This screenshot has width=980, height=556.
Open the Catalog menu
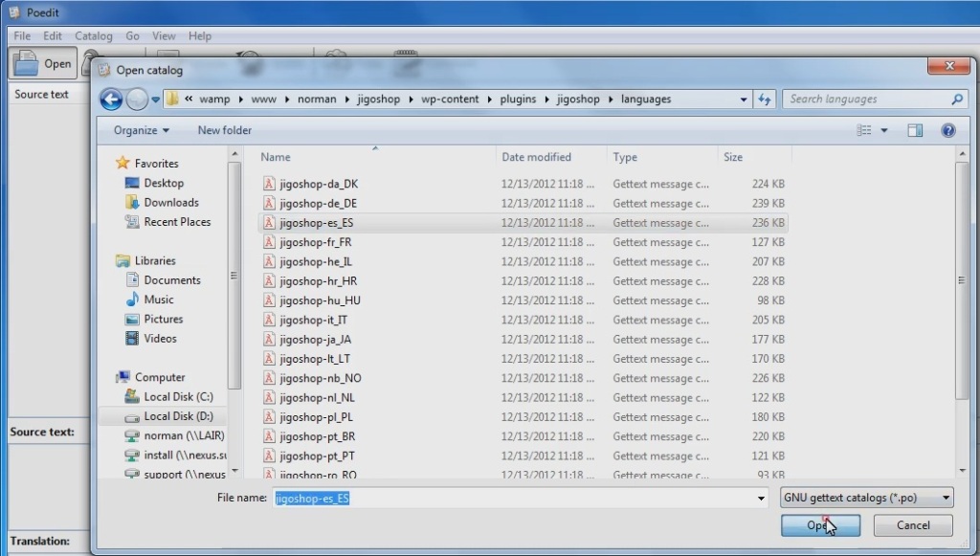point(94,36)
